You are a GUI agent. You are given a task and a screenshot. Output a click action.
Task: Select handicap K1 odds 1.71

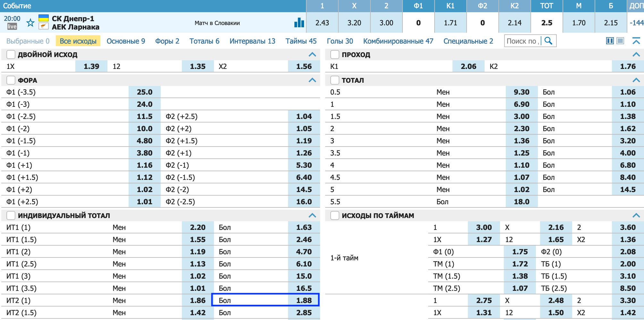coord(450,23)
